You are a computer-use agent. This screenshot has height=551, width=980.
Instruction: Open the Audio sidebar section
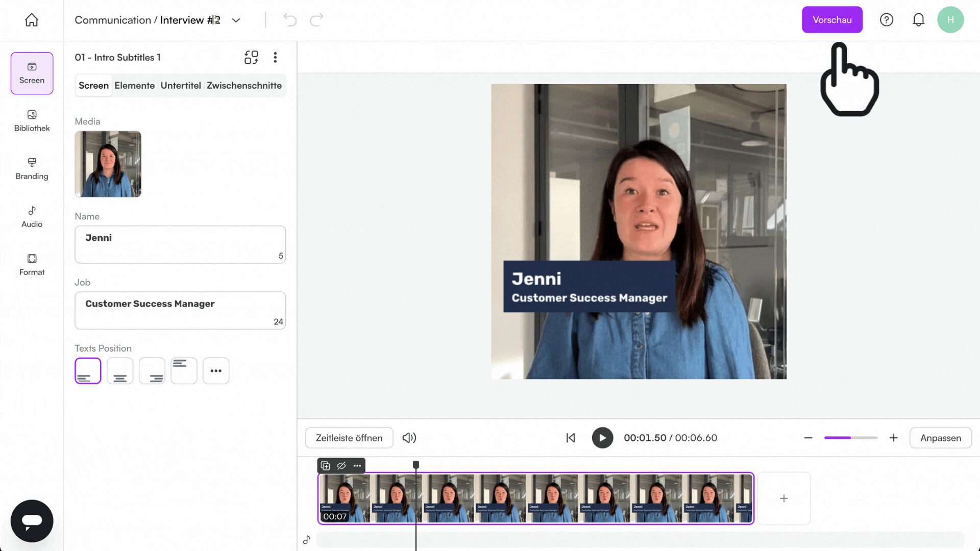32,217
